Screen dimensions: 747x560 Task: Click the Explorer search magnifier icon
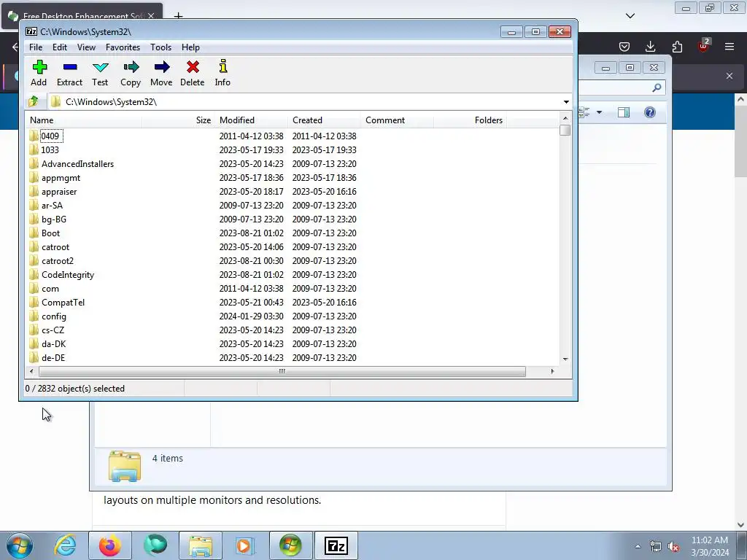tap(657, 87)
